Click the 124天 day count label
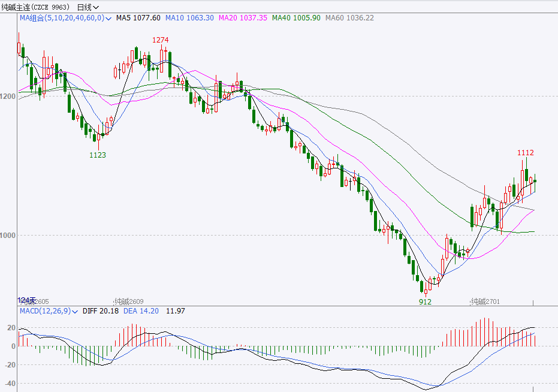Viewport: 558px width, 392px height. 27,300
